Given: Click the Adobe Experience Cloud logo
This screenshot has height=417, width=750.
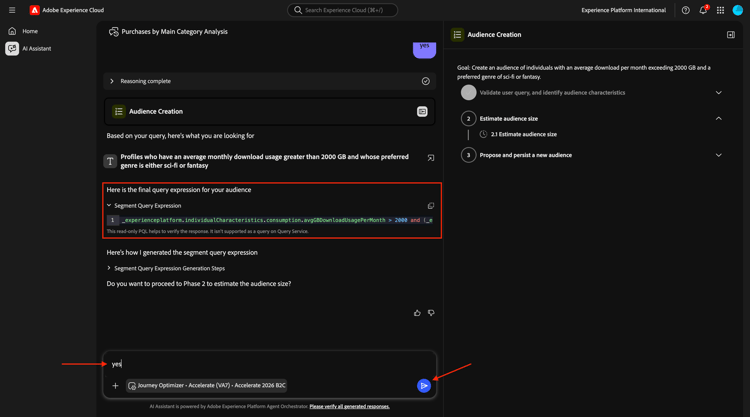Looking at the screenshot, I should point(34,10).
